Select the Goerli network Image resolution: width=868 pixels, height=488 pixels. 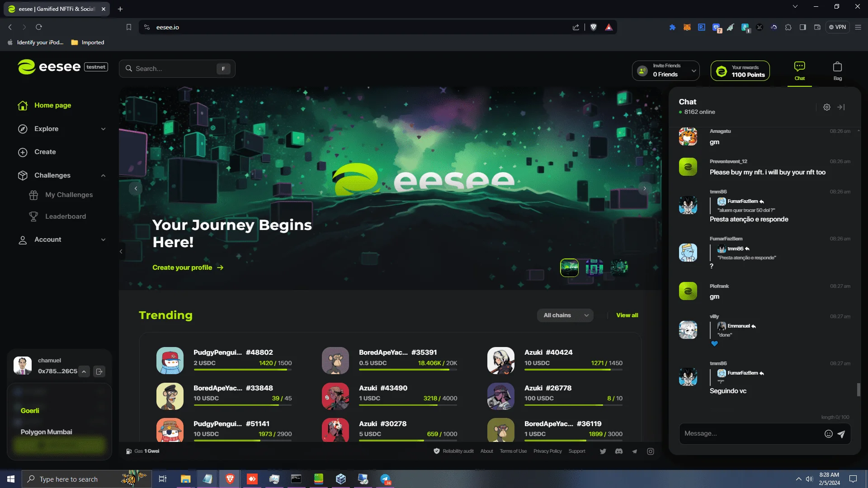pyautogui.click(x=30, y=411)
